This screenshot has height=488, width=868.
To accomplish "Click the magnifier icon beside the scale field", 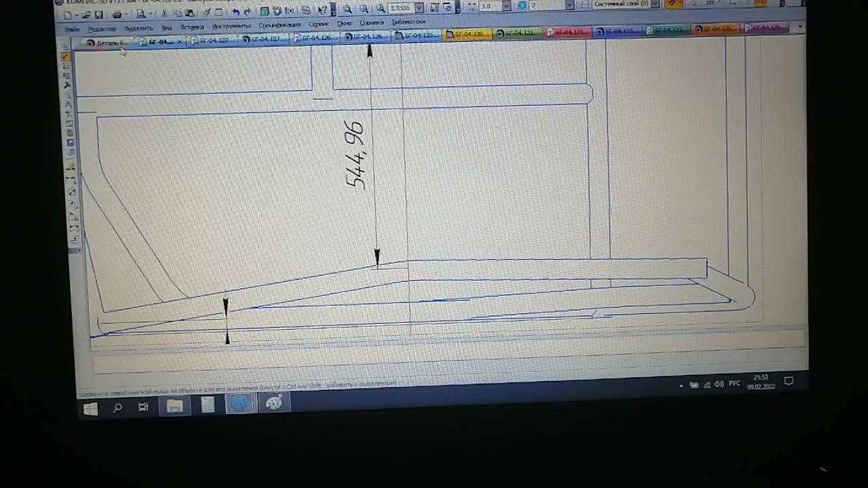I will [380, 8].
